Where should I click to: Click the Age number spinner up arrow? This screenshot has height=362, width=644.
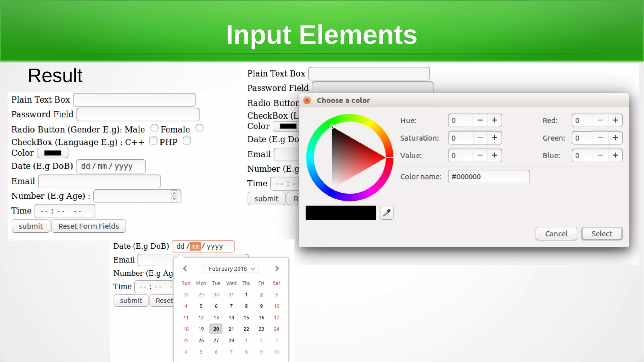click(174, 193)
